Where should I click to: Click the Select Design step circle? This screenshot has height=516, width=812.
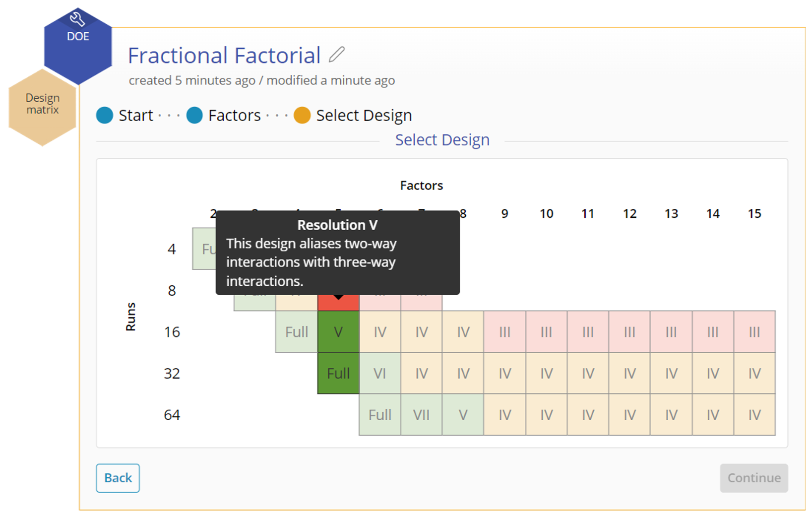[x=302, y=116]
